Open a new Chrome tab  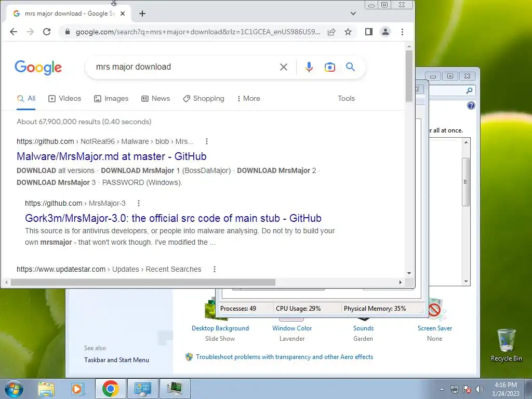coord(142,14)
